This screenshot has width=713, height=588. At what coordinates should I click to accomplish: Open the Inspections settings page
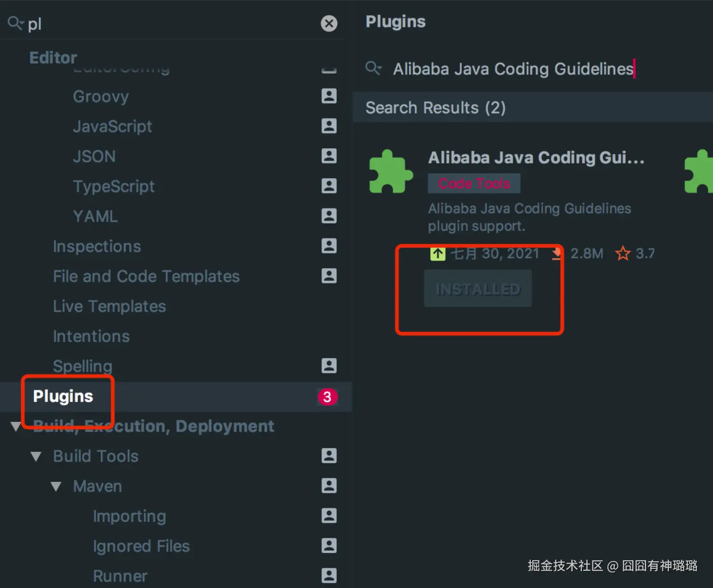(x=97, y=246)
